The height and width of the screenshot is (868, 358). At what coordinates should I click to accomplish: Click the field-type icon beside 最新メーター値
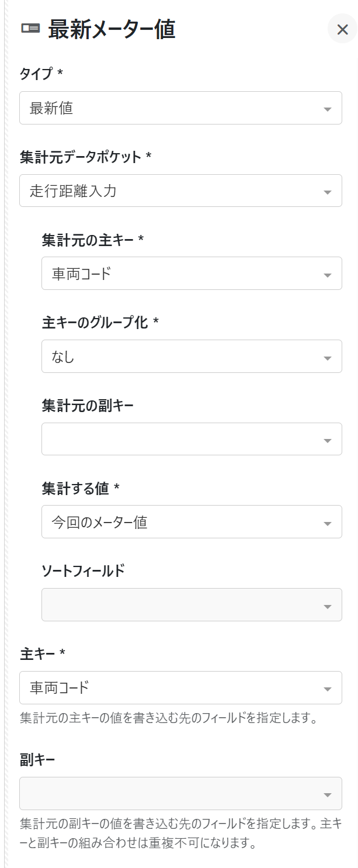tap(30, 29)
